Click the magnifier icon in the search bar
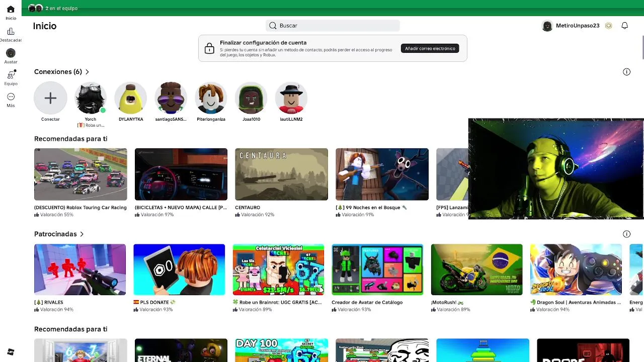This screenshot has height=362, width=644. coord(273,26)
